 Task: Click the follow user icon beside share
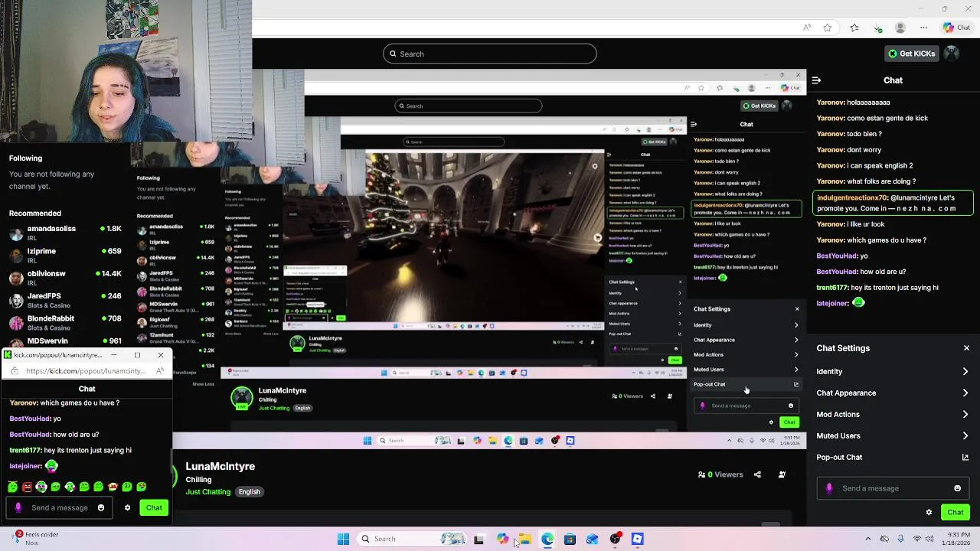click(x=782, y=474)
